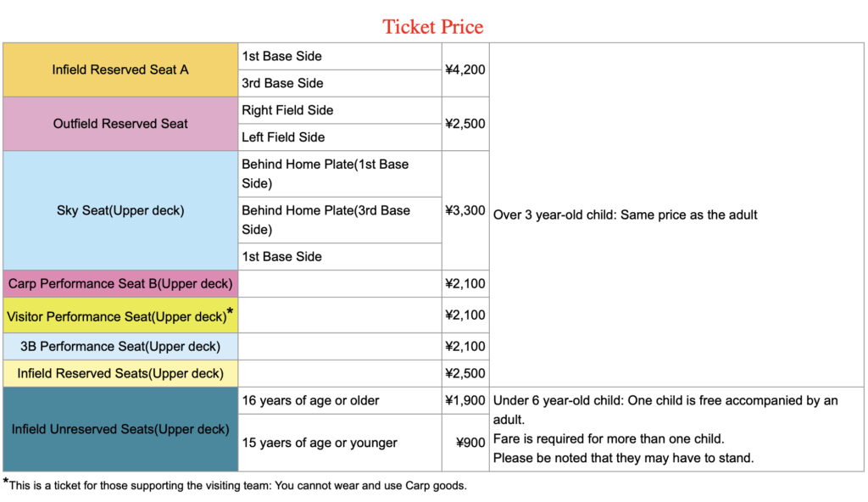Click the Sky Seat(Upper deck) cell
This screenshot has height=502, width=868.
pos(120,210)
